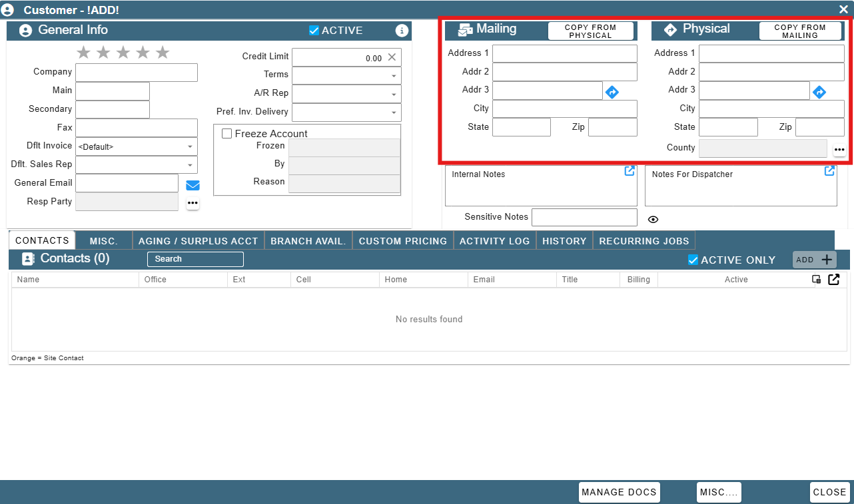Image resolution: width=854 pixels, height=504 pixels.
Task: Pop out the Internal Notes editor
Action: (x=630, y=171)
